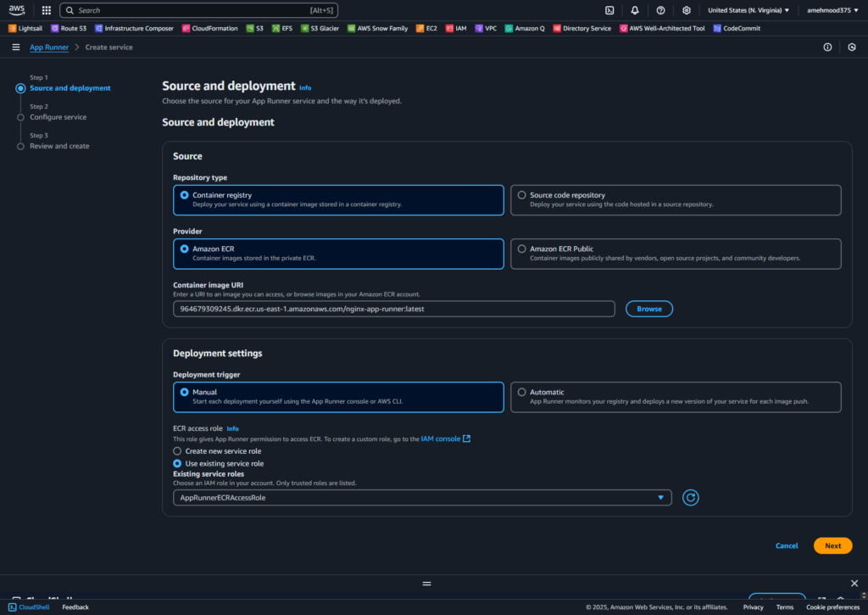
Task: Go to Step 2 Configure service
Action: [58, 117]
